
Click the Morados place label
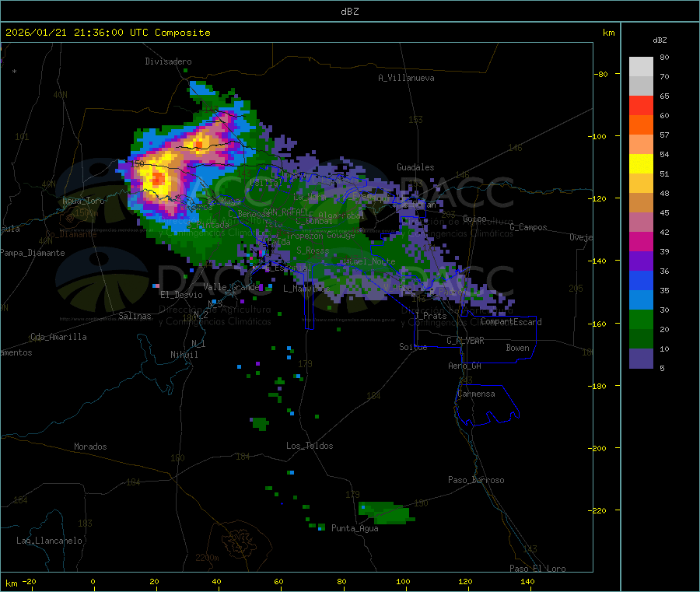[x=90, y=447]
